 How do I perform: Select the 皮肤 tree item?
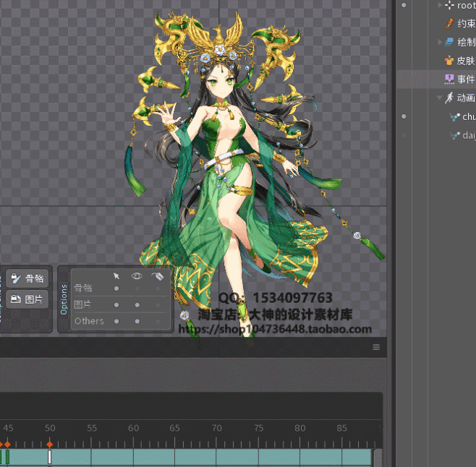(x=466, y=61)
